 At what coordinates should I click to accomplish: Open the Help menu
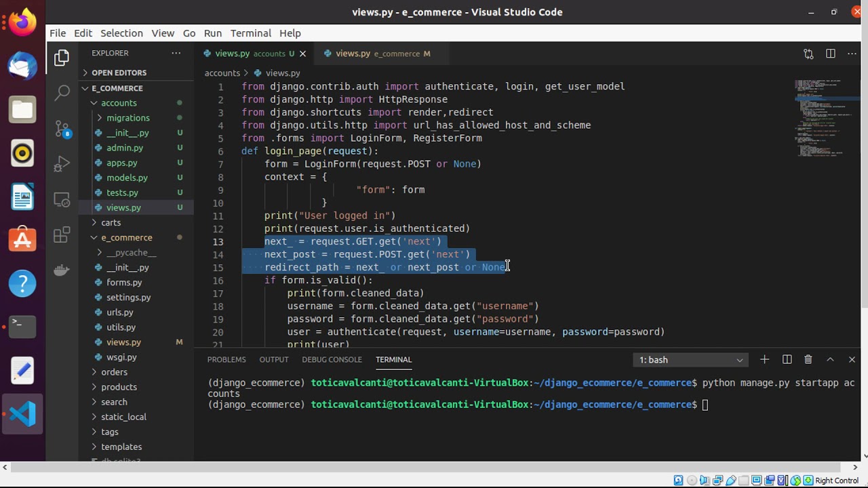290,33
